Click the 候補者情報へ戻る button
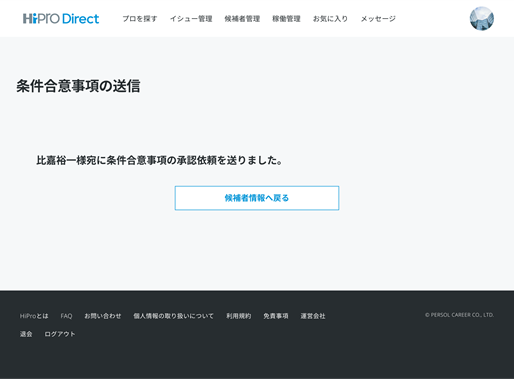Screen dimensions: 514x379 point(257,198)
